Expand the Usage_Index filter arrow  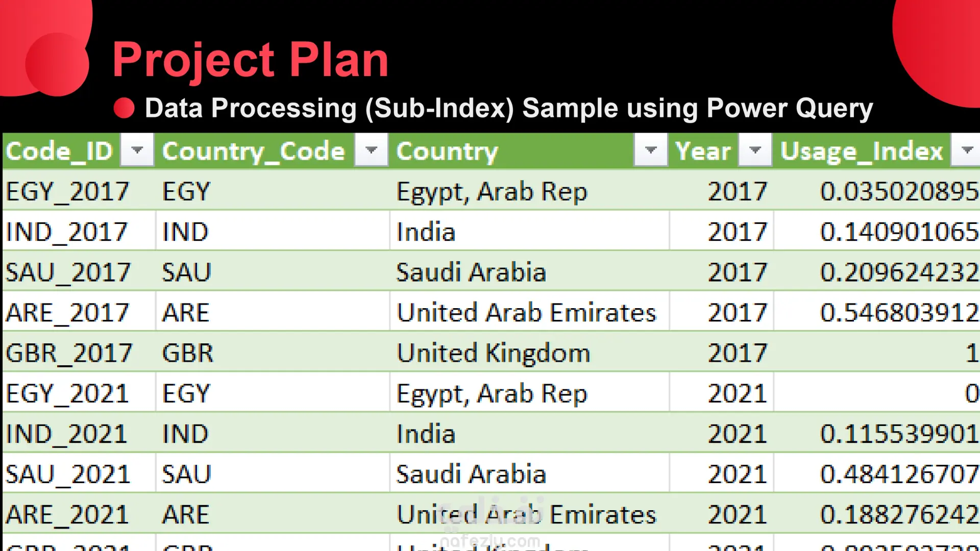pyautogui.click(x=966, y=150)
